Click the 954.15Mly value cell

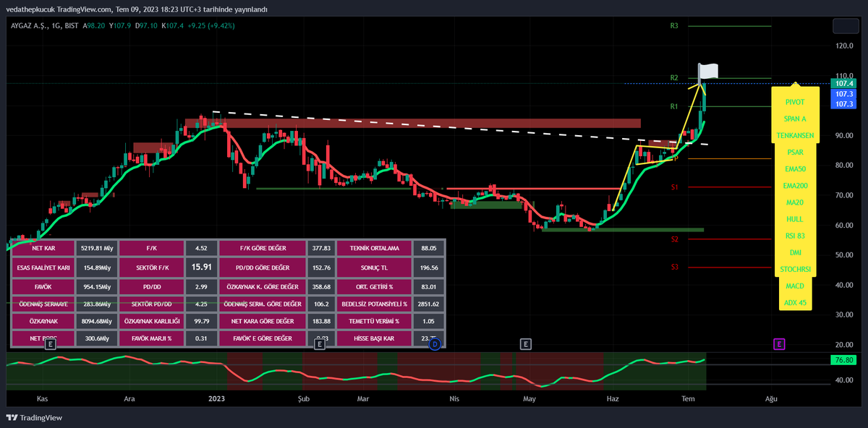pyautogui.click(x=96, y=286)
